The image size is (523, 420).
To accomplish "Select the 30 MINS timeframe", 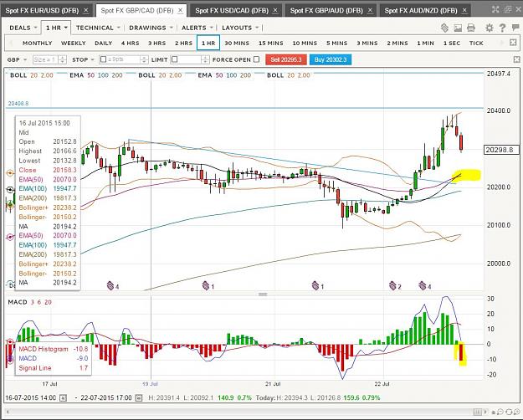I will point(237,43).
